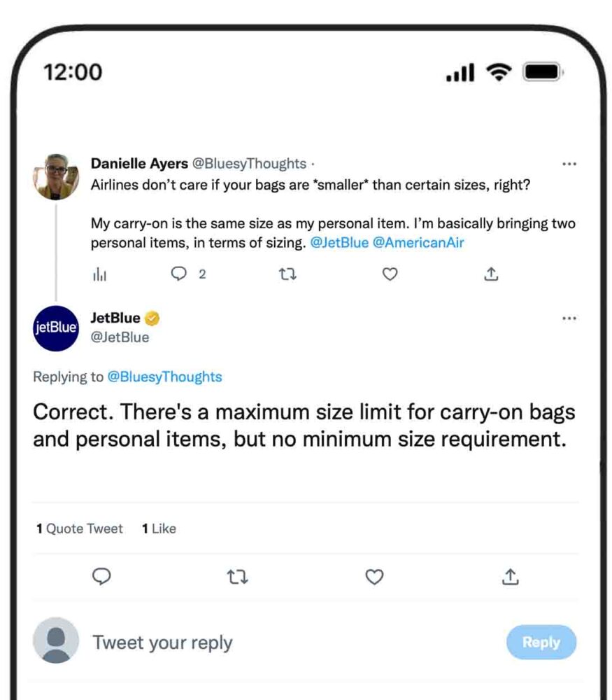
Task: View analytics for Danielle's tweet
Action: (x=100, y=275)
